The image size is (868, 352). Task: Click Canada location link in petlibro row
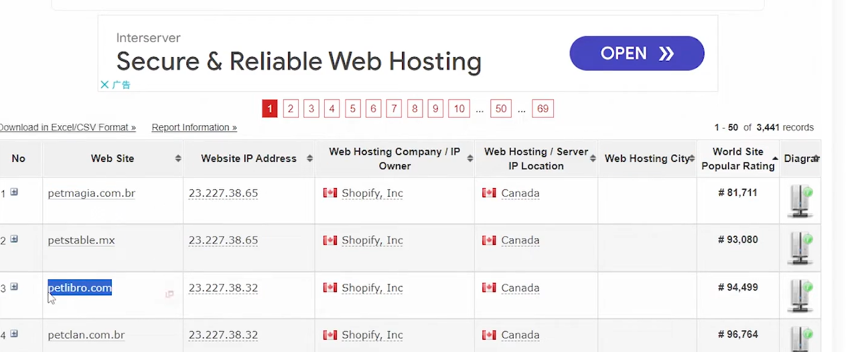coord(520,288)
